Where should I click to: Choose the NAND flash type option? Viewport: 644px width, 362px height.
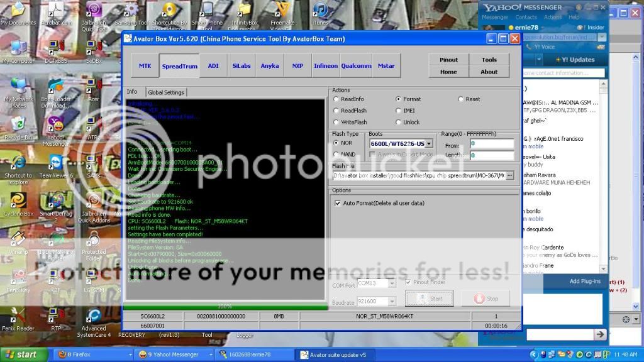pyautogui.click(x=336, y=154)
